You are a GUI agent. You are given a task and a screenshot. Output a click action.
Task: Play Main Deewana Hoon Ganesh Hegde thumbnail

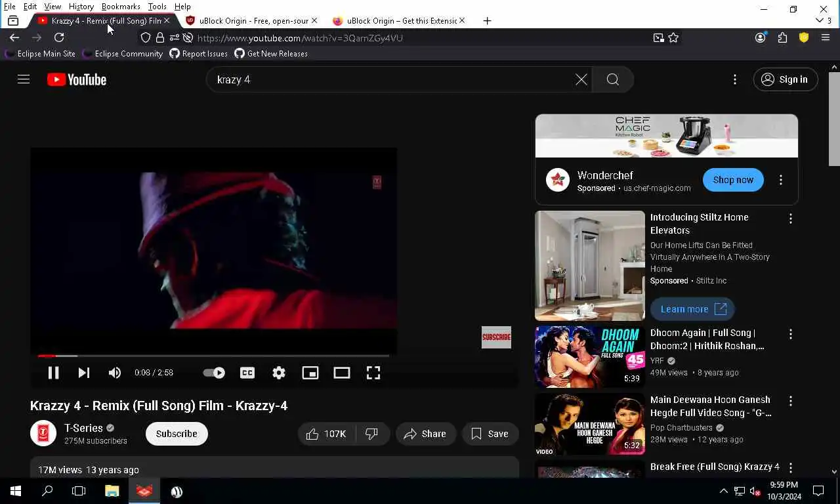589,424
